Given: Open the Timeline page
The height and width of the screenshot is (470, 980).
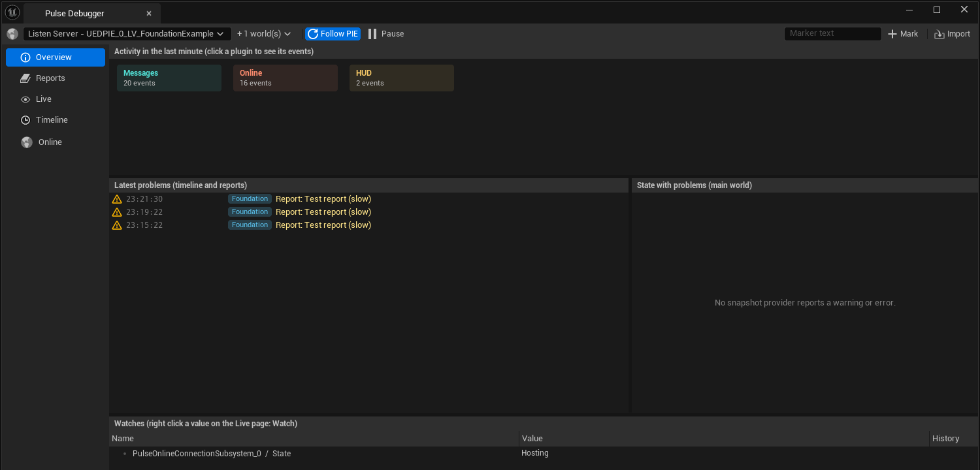Looking at the screenshot, I should pos(56,120).
